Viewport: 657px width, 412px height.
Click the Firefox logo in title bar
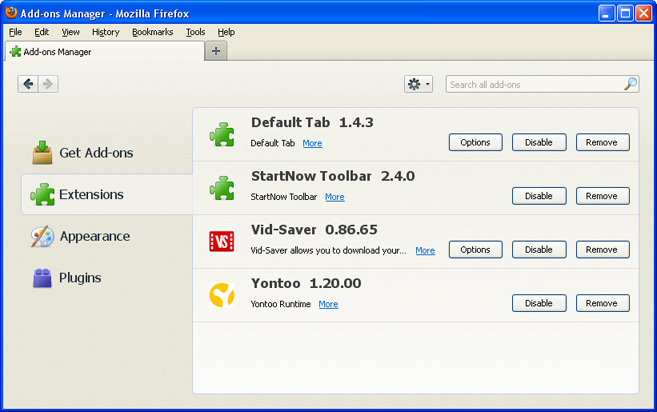click(x=11, y=13)
